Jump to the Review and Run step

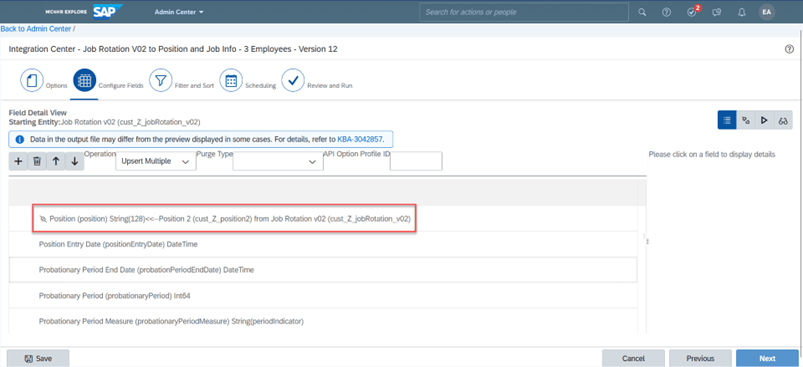317,81
